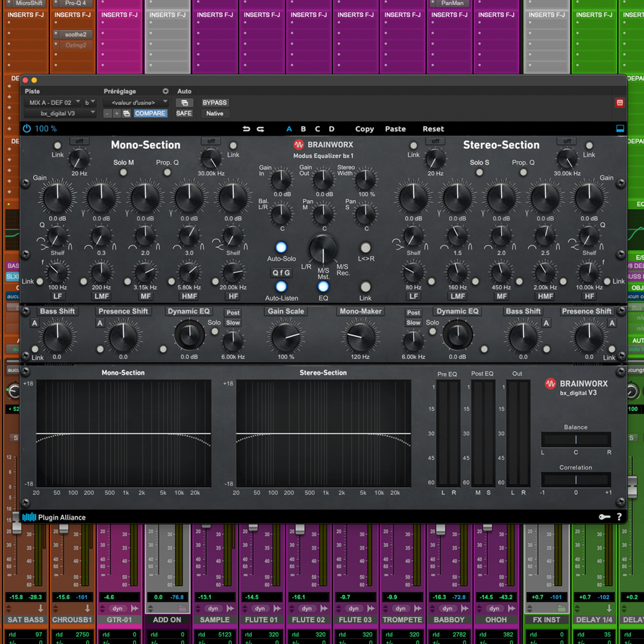
Task: Select the Stereo-Section HMF band button
Action: (545, 296)
